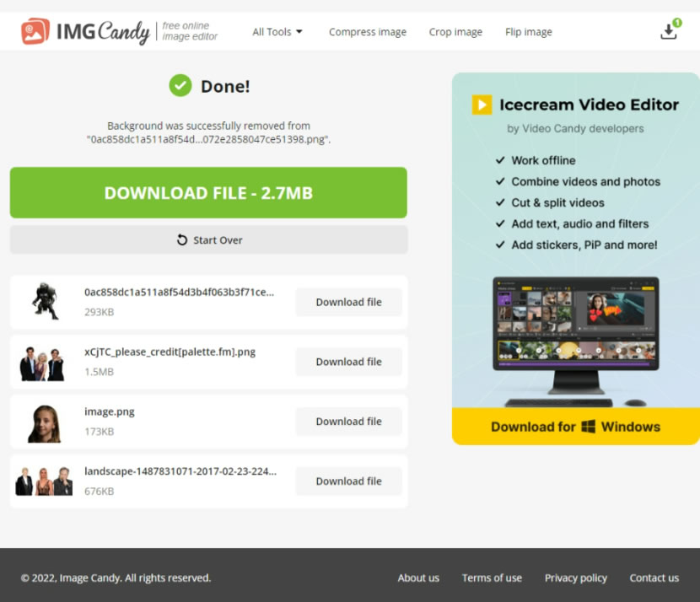This screenshot has width=700, height=602.
Task: Click the Icecream Video Editor play icon
Action: point(482,105)
